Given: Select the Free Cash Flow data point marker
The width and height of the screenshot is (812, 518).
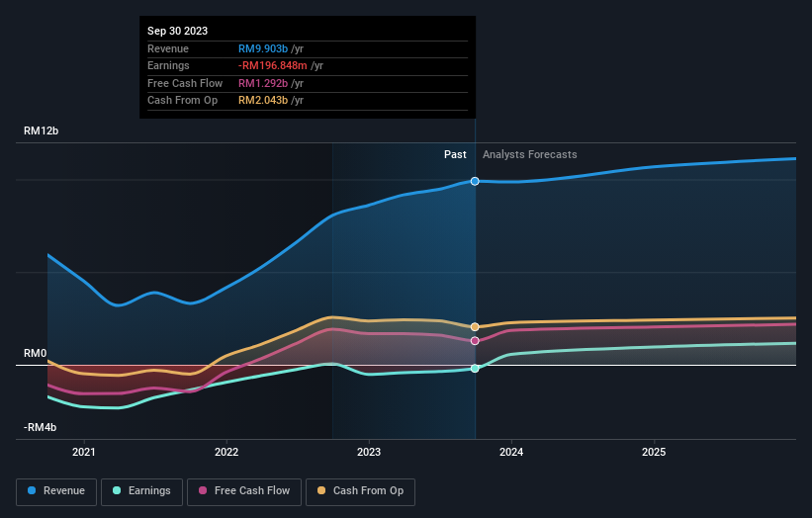Looking at the screenshot, I should tap(475, 341).
